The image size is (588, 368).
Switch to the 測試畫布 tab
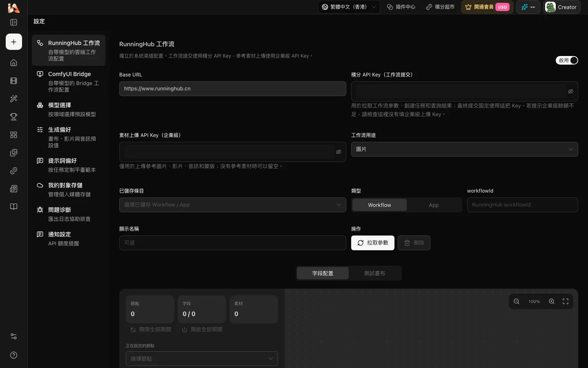(x=374, y=273)
